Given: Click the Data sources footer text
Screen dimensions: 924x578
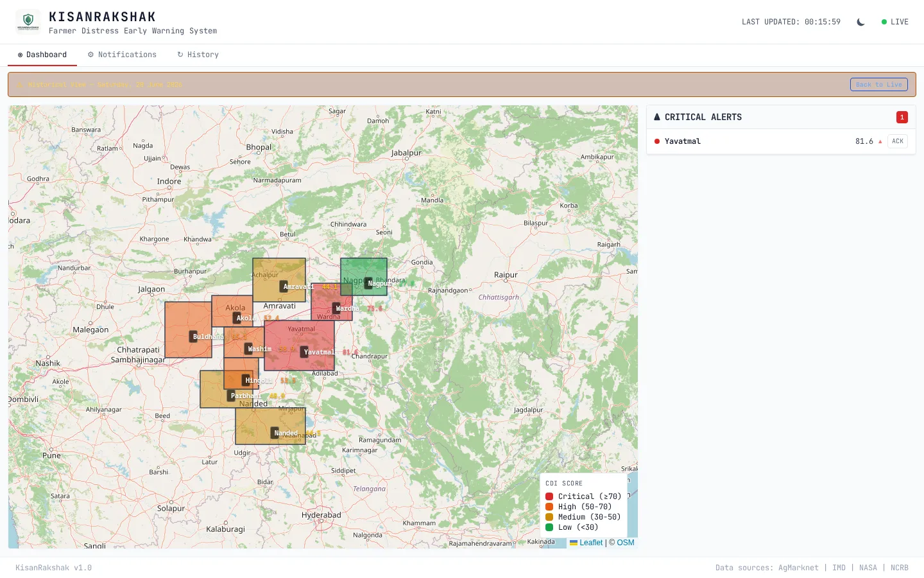Looking at the screenshot, I should tap(812, 568).
